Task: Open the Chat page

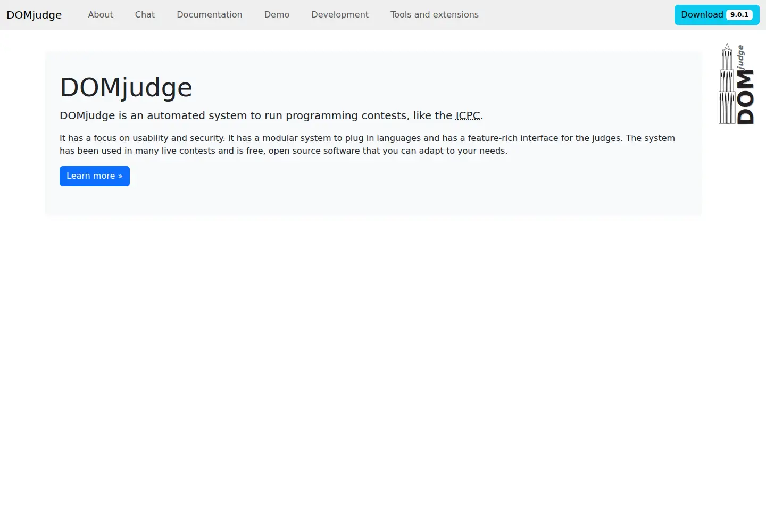Action: tap(145, 15)
